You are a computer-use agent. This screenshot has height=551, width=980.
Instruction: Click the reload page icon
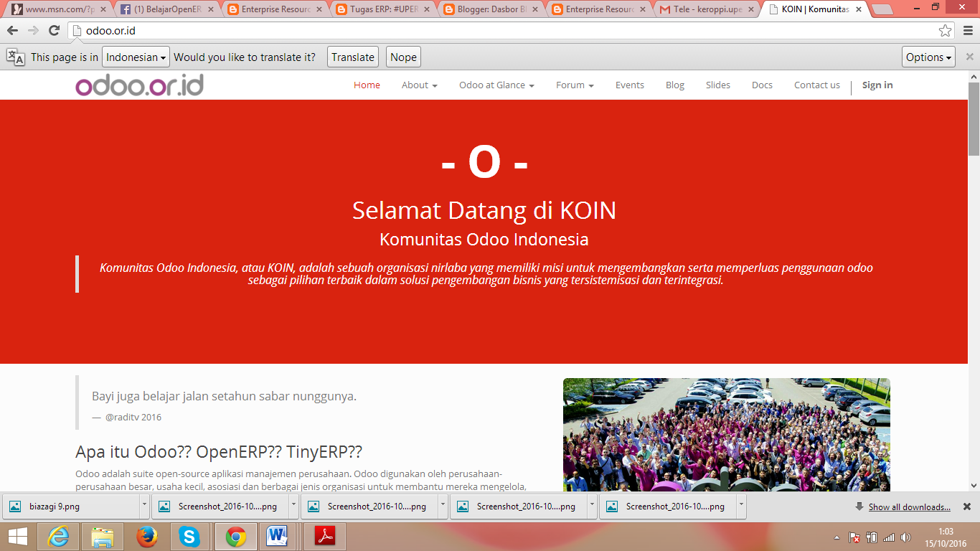(52, 32)
